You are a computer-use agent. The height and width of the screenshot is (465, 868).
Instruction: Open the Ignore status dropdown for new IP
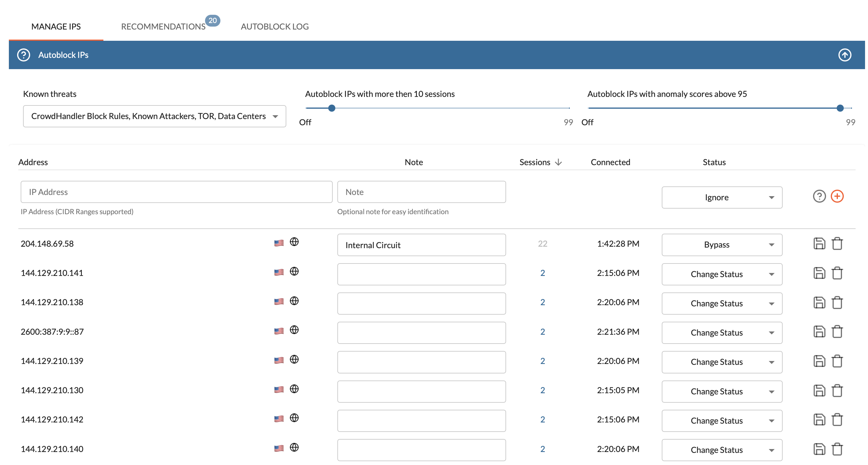click(x=721, y=197)
